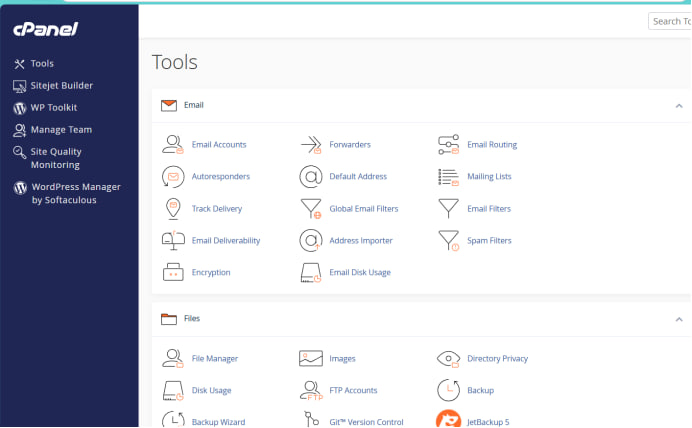692x428 pixels.
Task: Open Sitejet Builder in the sidebar
Action: click(x=53, y=86)
